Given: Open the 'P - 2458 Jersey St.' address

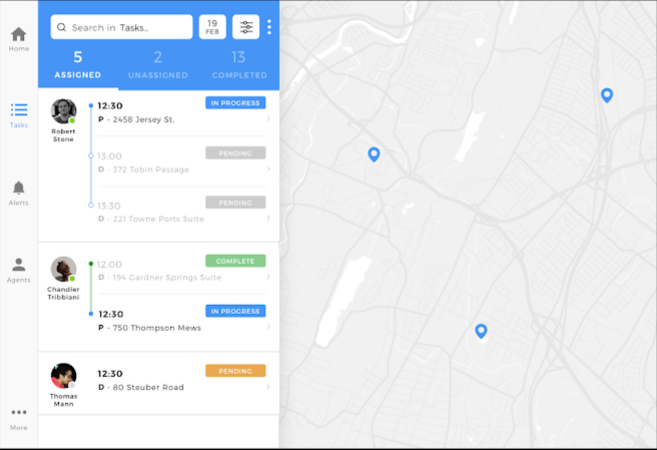Looking at the screenshot, I should [136, 120].
